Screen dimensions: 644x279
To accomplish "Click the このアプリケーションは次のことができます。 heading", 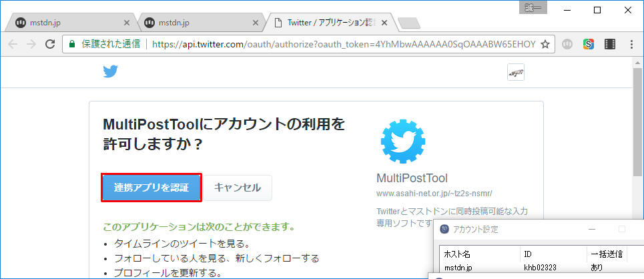I will [199, 226].
